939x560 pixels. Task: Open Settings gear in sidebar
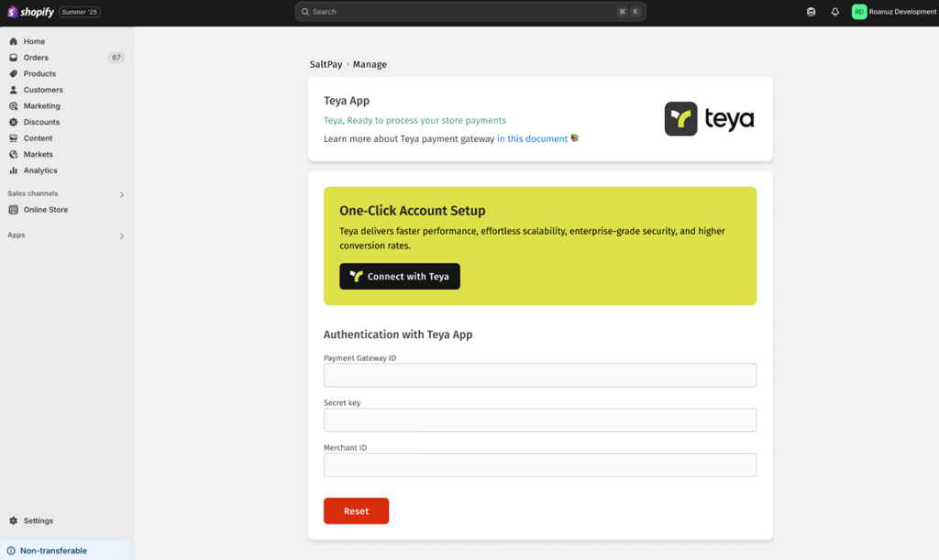coord(14,521)
